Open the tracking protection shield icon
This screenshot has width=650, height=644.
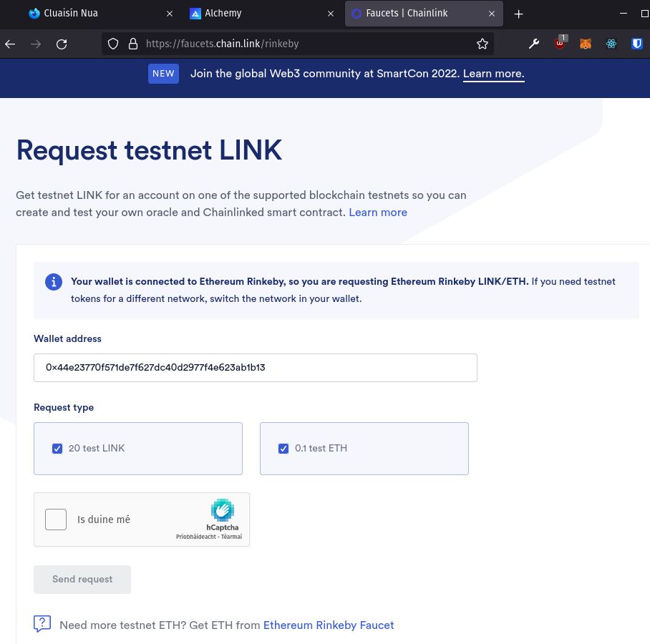pos(113,44)
